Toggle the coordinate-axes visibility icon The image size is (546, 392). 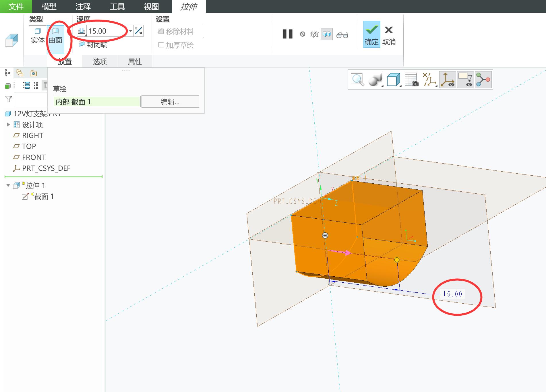coord(448,80)
